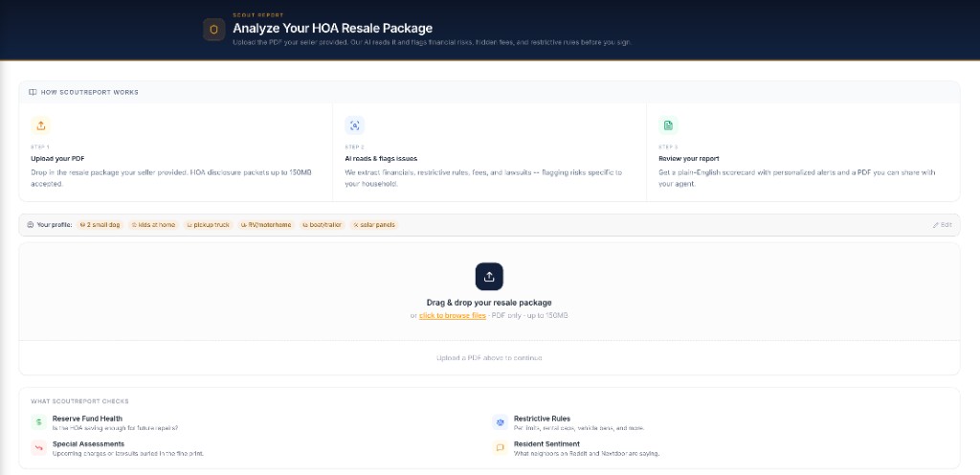Click the green dollar icon for Reserve Fund Health
The image size is (980, 475).
[x=38, y=422]
